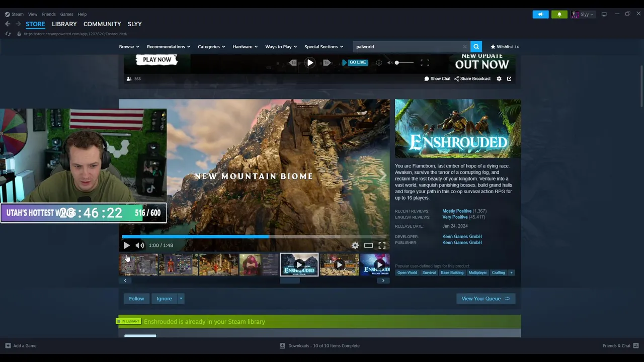The width and height of the screenshot is (644, 362).
Task: Expand Ways to Play menu
Action: [281, 47]
